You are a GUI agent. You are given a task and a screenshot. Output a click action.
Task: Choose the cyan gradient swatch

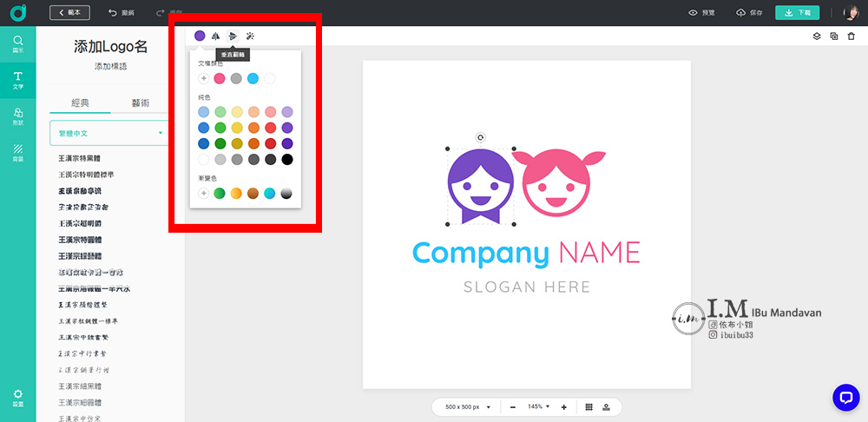(x=270, y=194)
